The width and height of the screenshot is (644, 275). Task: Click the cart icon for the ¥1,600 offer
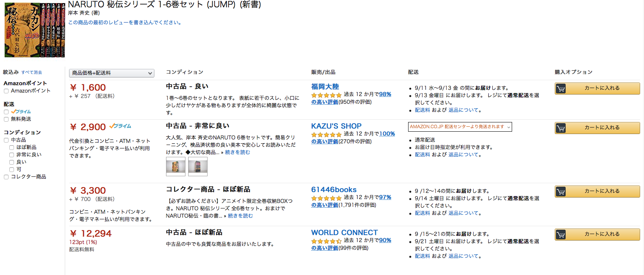[561, 89]
